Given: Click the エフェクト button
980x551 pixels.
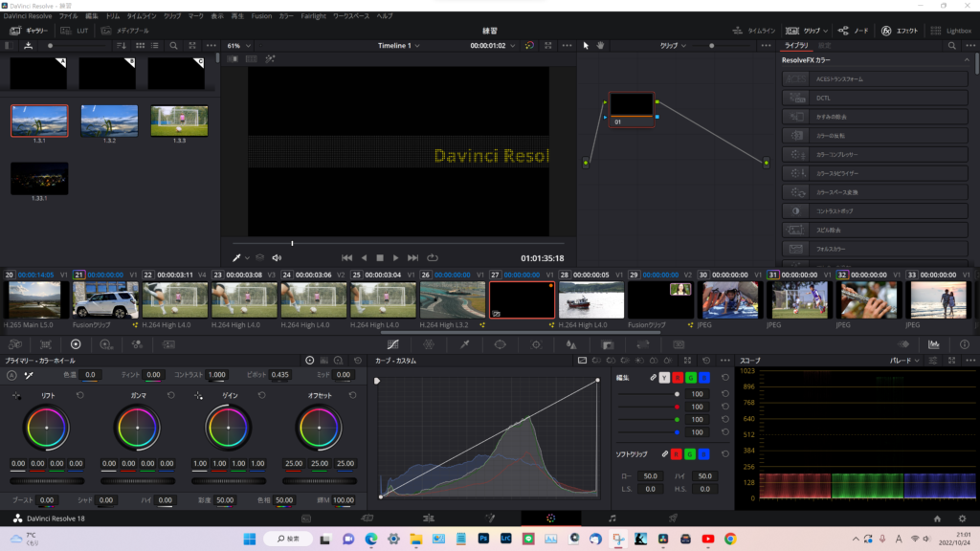Looking at the screenshot, I should coord(900,31).
